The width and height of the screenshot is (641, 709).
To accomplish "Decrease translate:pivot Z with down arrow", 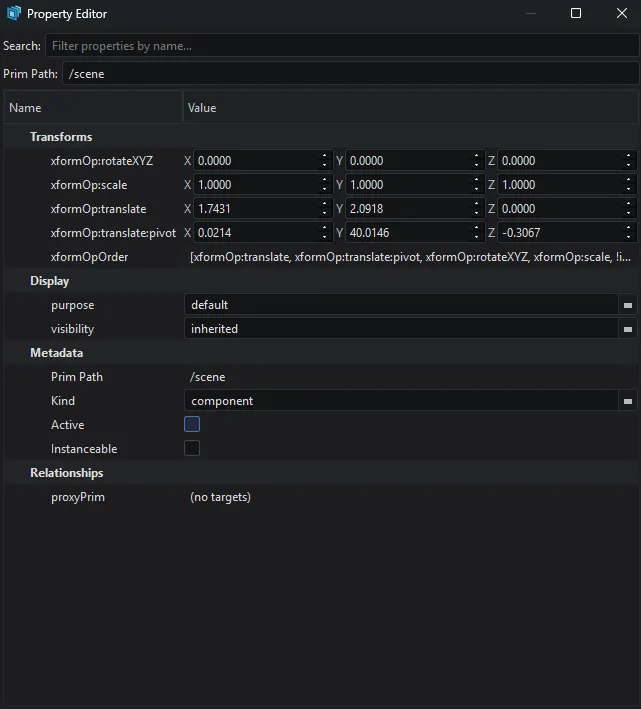I will click(x=628, y=237).
